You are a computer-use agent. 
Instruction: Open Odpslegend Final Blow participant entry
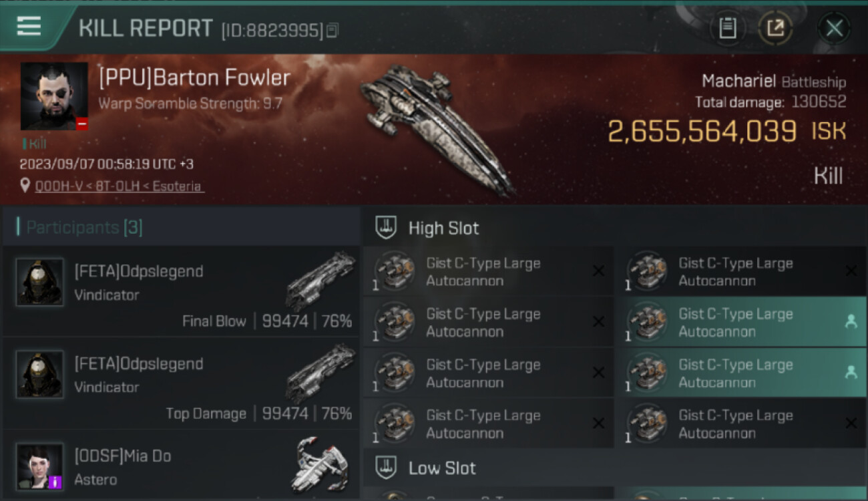click(x=181, y=291)
